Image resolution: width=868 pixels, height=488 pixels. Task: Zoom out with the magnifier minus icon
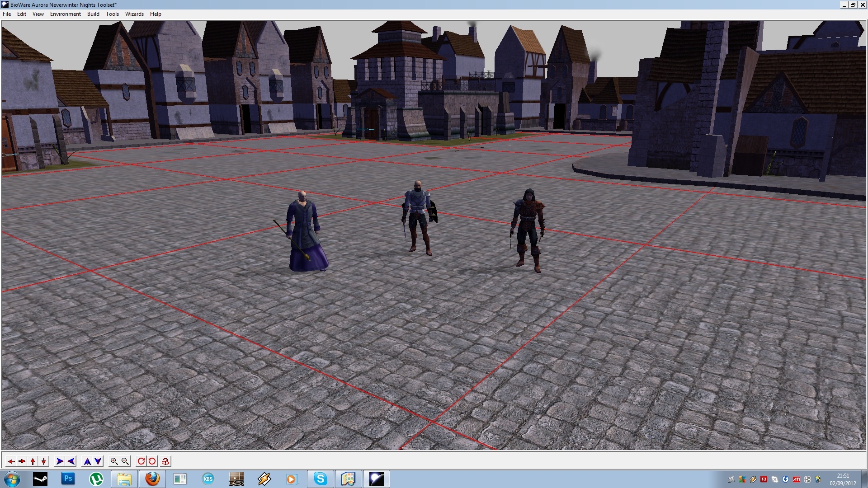(125, 461)
